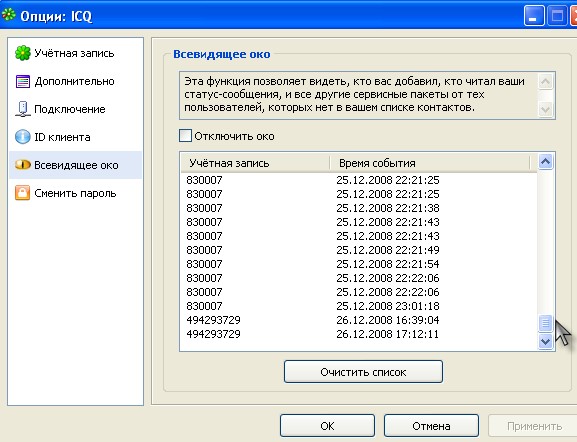Click the orange lock icon for Сменить пароль

click(22, 193)
